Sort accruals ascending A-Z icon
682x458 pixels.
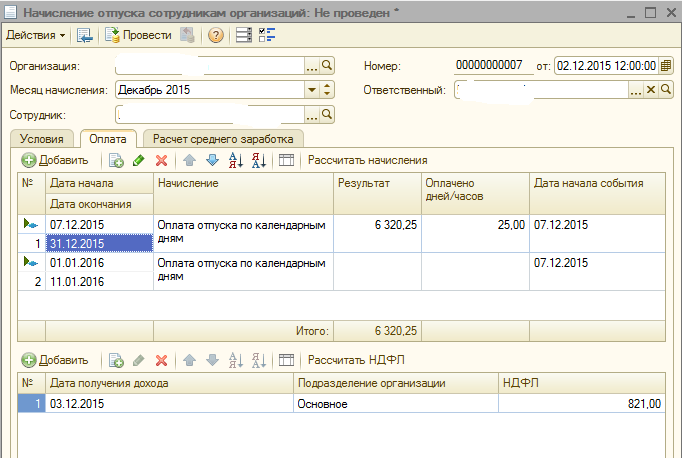coord(236,160)
